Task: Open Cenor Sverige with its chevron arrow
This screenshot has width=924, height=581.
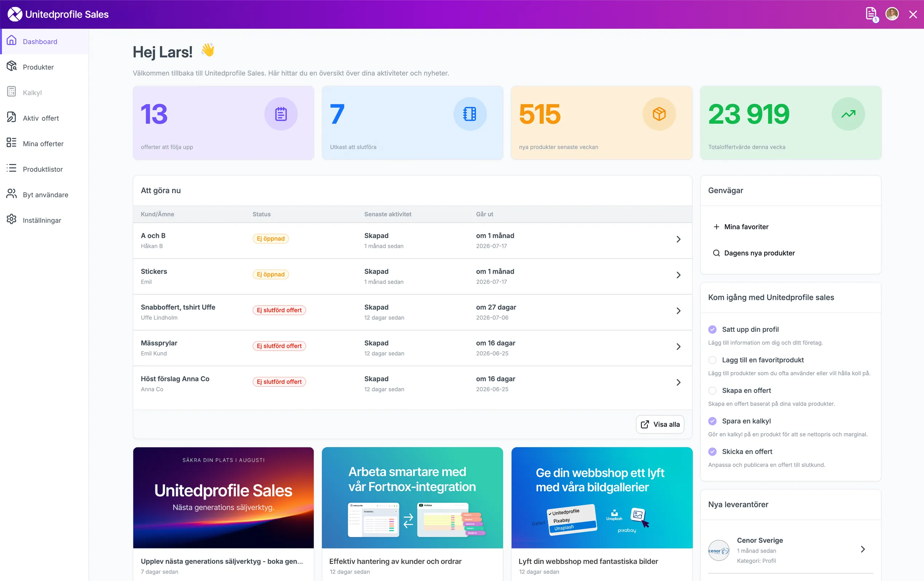Action: pos(863,549)
